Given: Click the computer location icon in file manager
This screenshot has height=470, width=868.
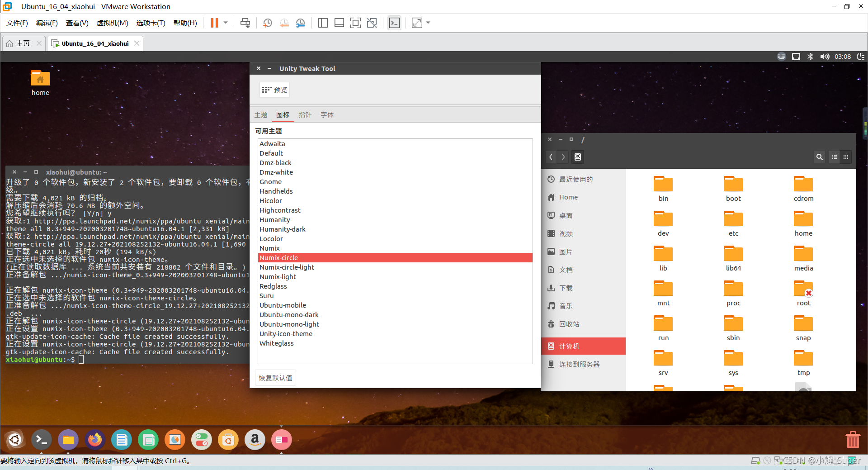Looking at the screenshot, I should click(x=578, y=157).
